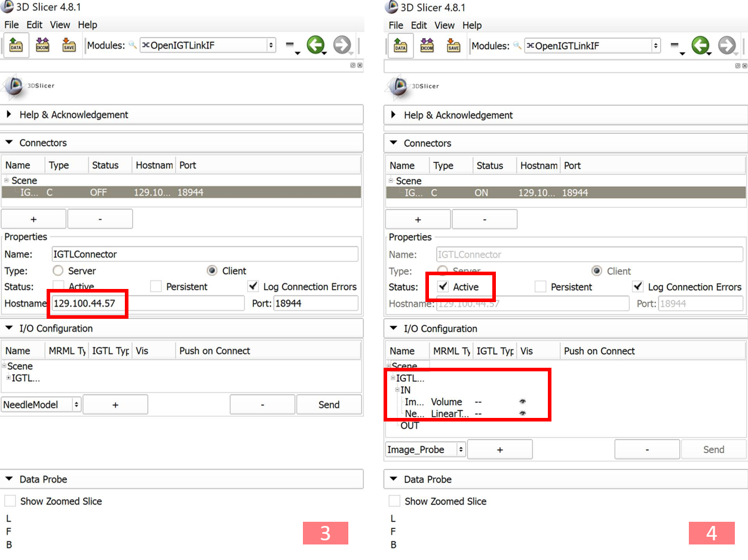Uncheck Log Connection Errors in right window
748x560 pixels.
[638, 287]
